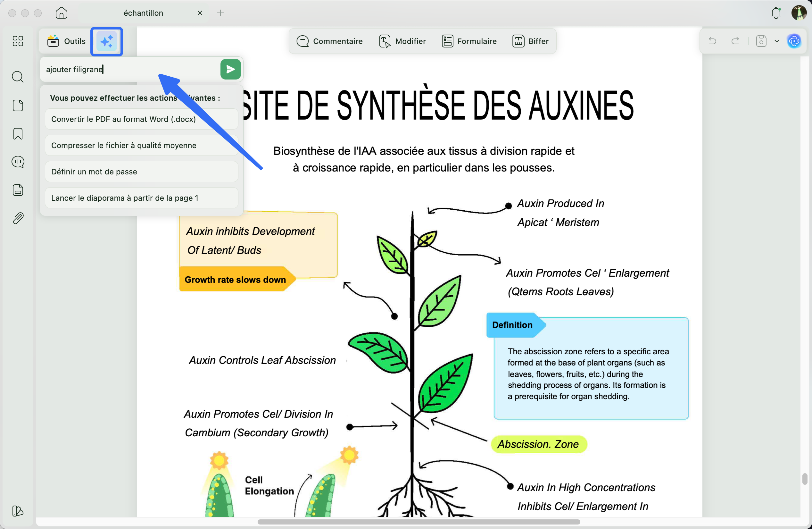812x529 pixels.
Task: Open the attachments panel with the paperclip icon
Action: pos(17,218)
